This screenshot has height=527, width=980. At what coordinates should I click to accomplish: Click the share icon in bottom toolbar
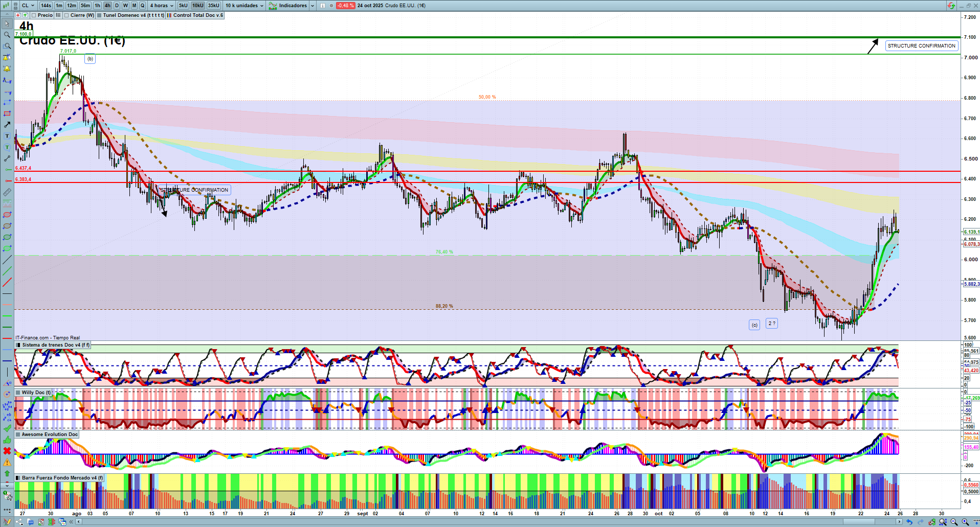pyautogui.click(x=19, y=522)
